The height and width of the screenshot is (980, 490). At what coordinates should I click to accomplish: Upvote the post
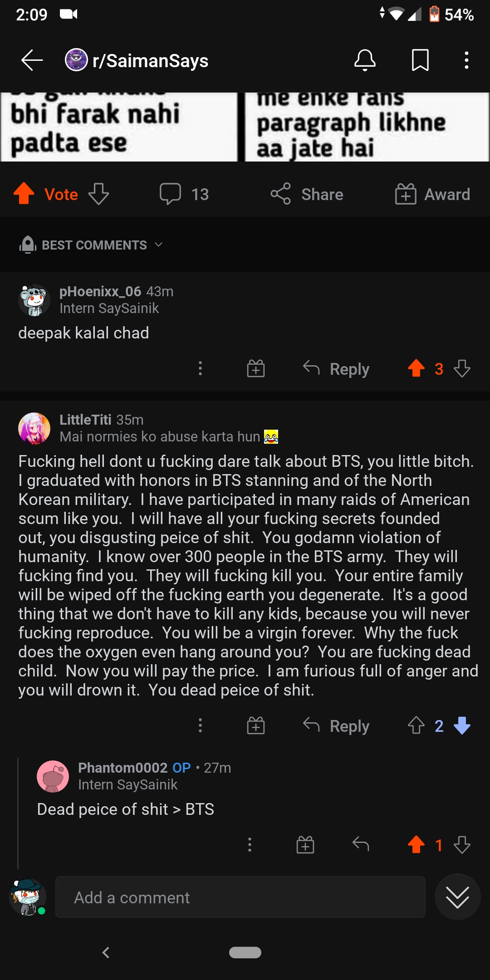[x=24, y=194]
